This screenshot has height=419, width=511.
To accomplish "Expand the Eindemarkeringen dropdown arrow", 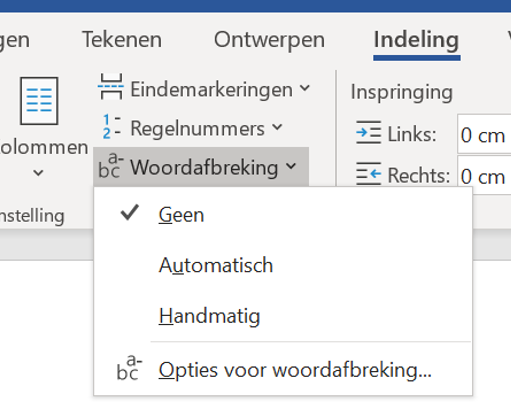I will [305, 89].
